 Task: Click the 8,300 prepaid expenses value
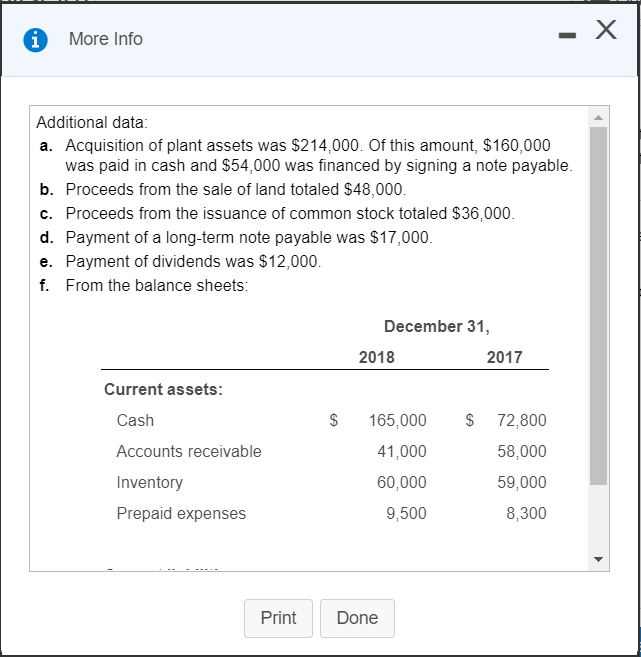pos(526,513)
